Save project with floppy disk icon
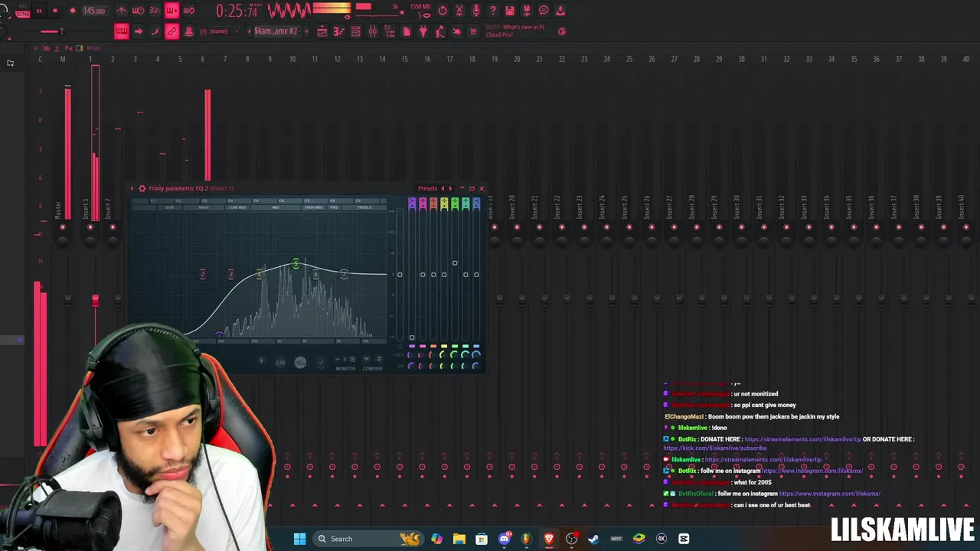Screen dimensions: 980x551 pyautogui.click(x=510, y=11)
